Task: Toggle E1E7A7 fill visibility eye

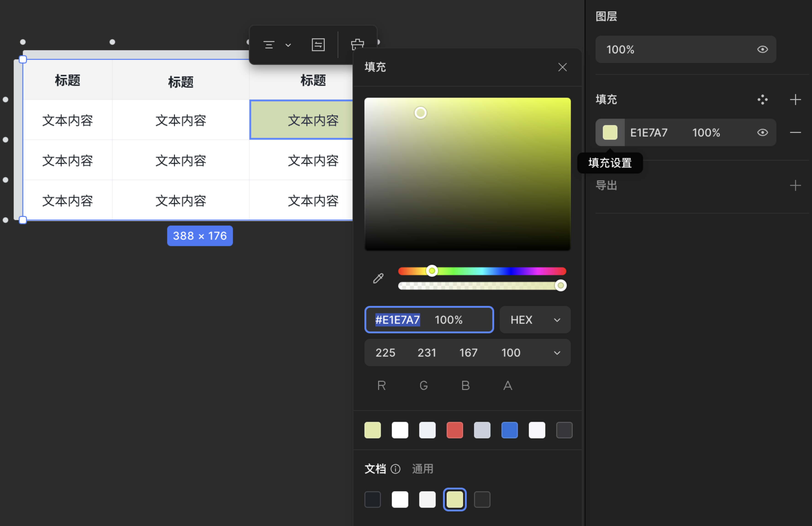Action: pos(762,132)
